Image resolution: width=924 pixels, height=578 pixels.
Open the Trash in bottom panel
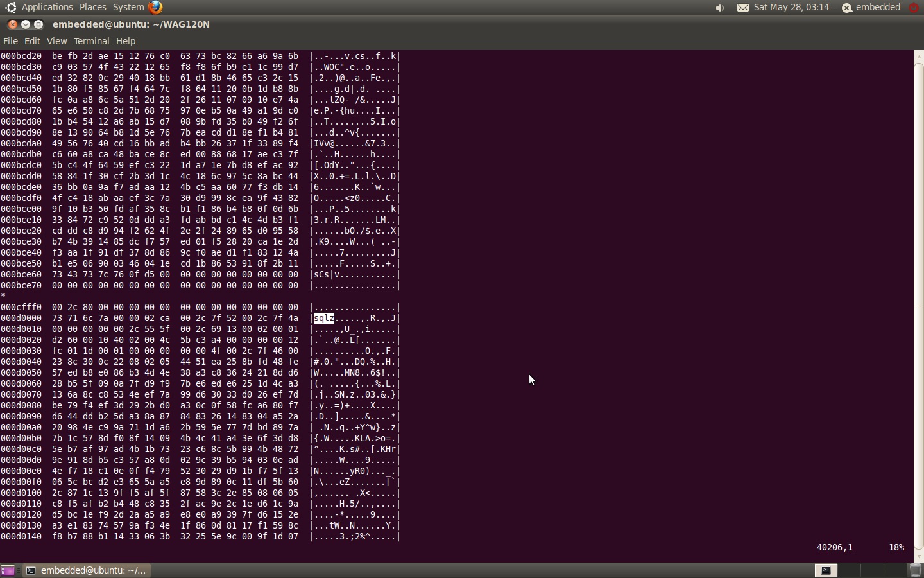pyautogui.click(x=916, y=570)
